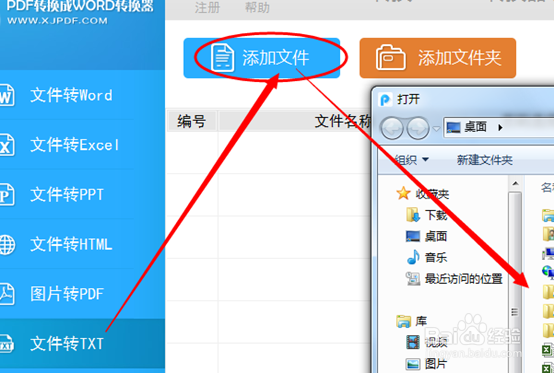Click the PDF document icon in sidebar

click(x=6, y=294)
